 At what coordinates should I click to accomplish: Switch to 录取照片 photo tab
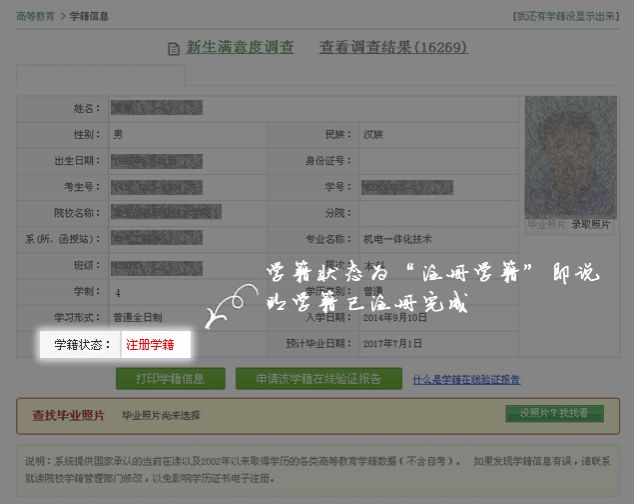591,224
